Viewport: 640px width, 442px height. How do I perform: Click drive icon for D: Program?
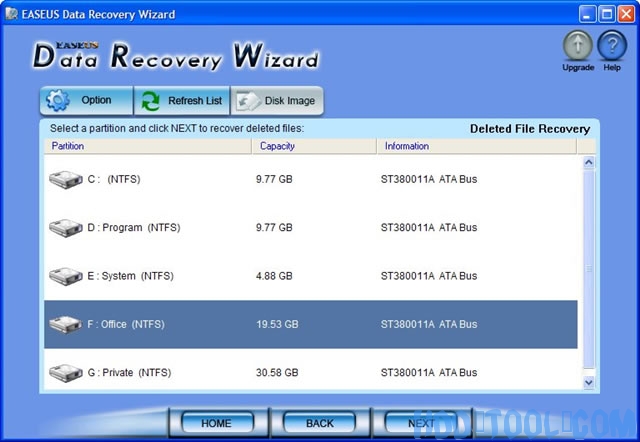tap(66, 228)
